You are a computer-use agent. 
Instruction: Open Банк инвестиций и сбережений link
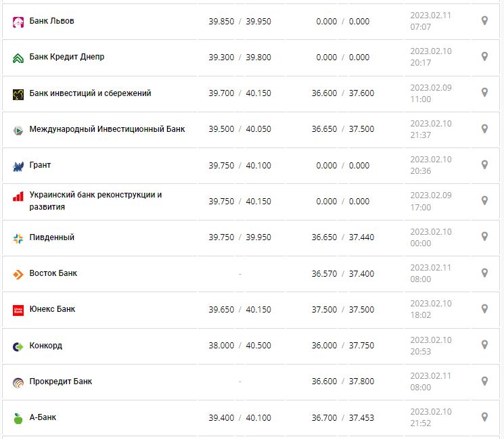tap(90, 93)
